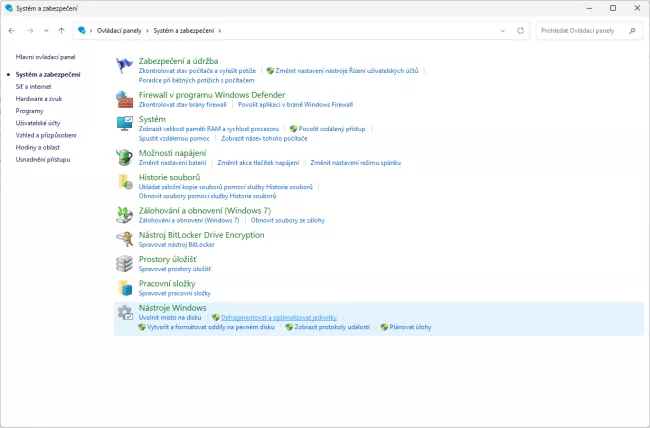This screenshot has height=428, width=650.
Task: Click Ovládací panely breadcrumb
Action: tap(119, 31)
